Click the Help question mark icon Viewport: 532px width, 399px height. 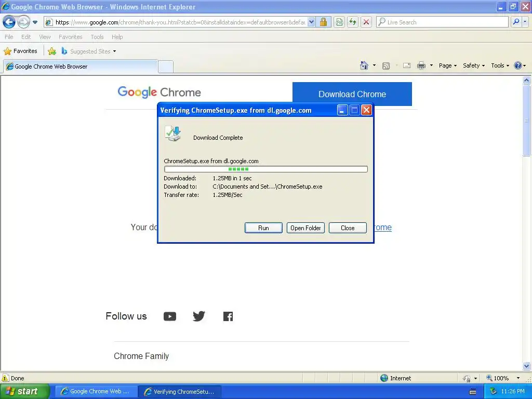[x=518, y=65]
